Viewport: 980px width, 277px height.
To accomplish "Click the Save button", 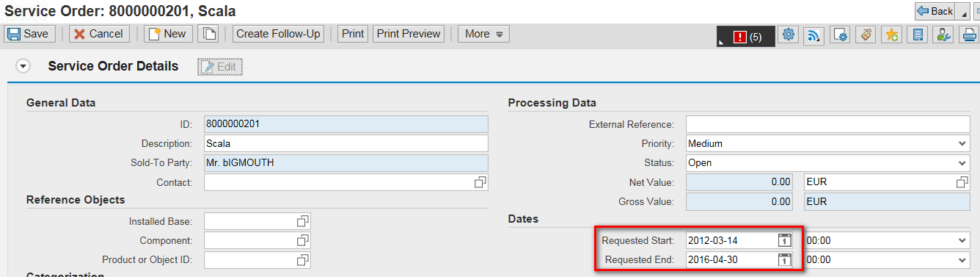I will click(x=28, y=34).
